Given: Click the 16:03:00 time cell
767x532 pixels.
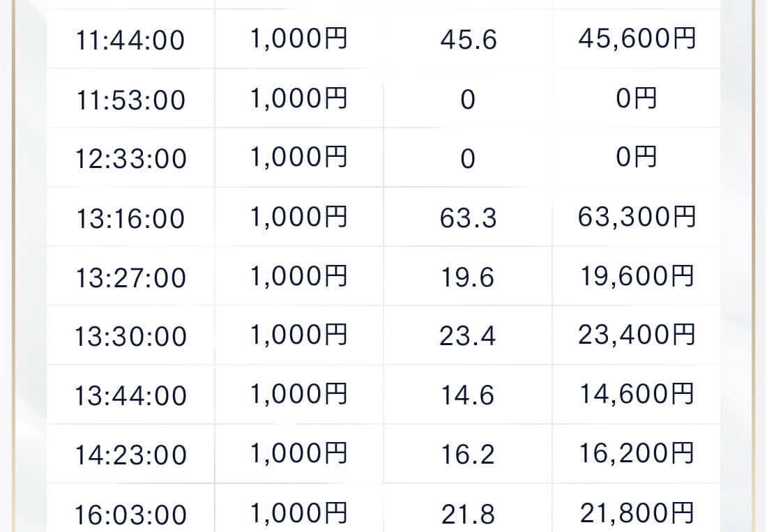Looking at the screenshot, I should 130,512.
